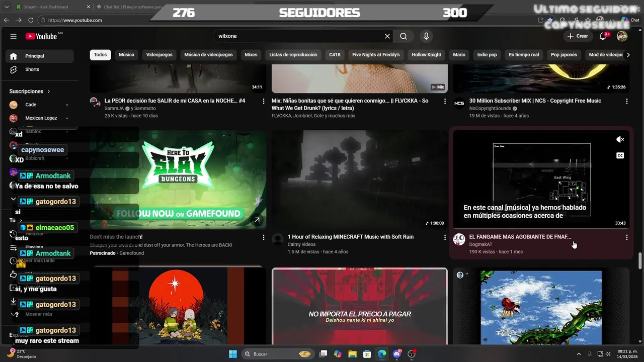
Task: Open 30 Million Subscriber MIX title
Action: (x=535, y=101)
